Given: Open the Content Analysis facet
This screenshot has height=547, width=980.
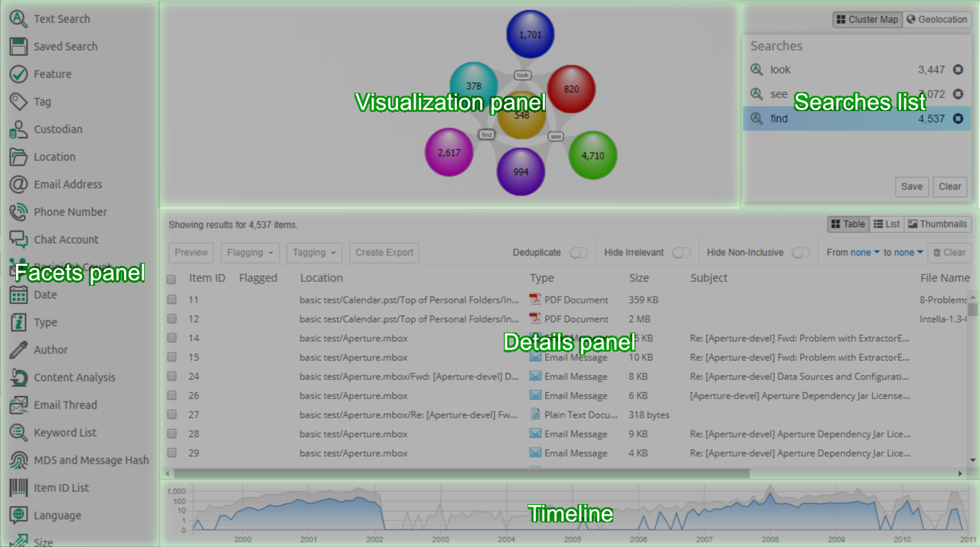Looking at the screenshot, I should [x=73, y=377].
